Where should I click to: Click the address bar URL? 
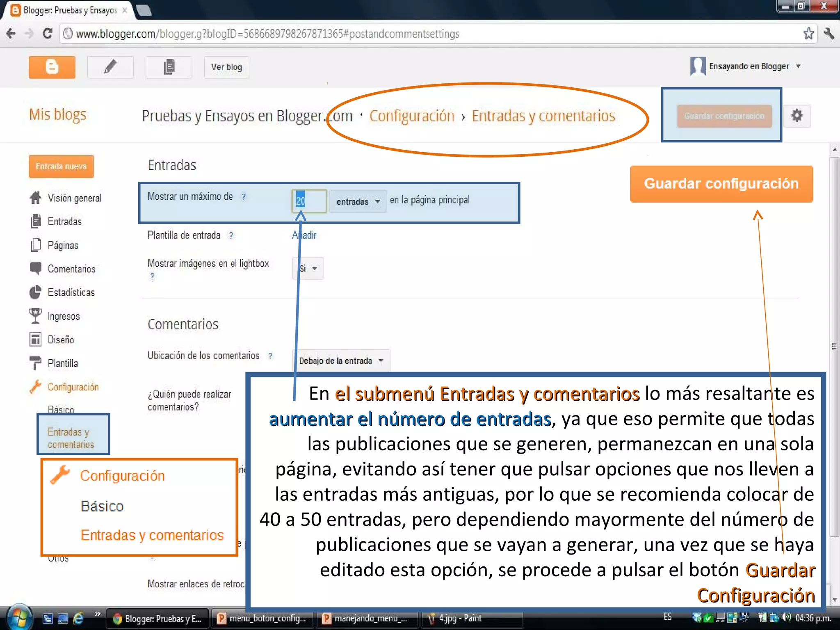(x=267, y=34)
